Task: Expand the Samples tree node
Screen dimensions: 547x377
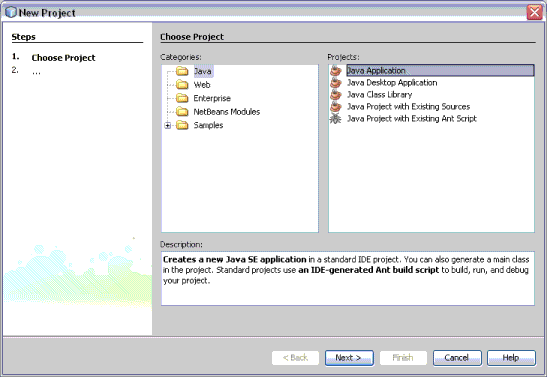Action: point(168,125)
